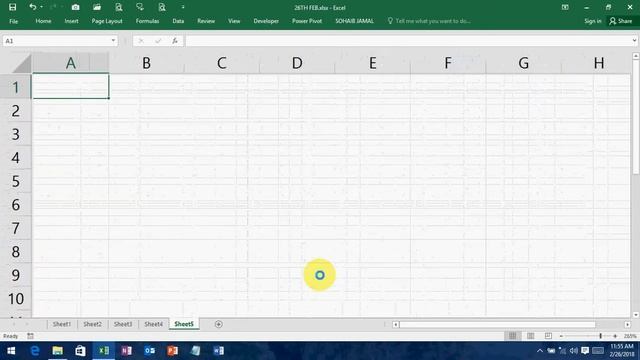Screen dimensions: 640x360
Task: Switch to the Insert ribbon tab
Action: coord(71,21)
